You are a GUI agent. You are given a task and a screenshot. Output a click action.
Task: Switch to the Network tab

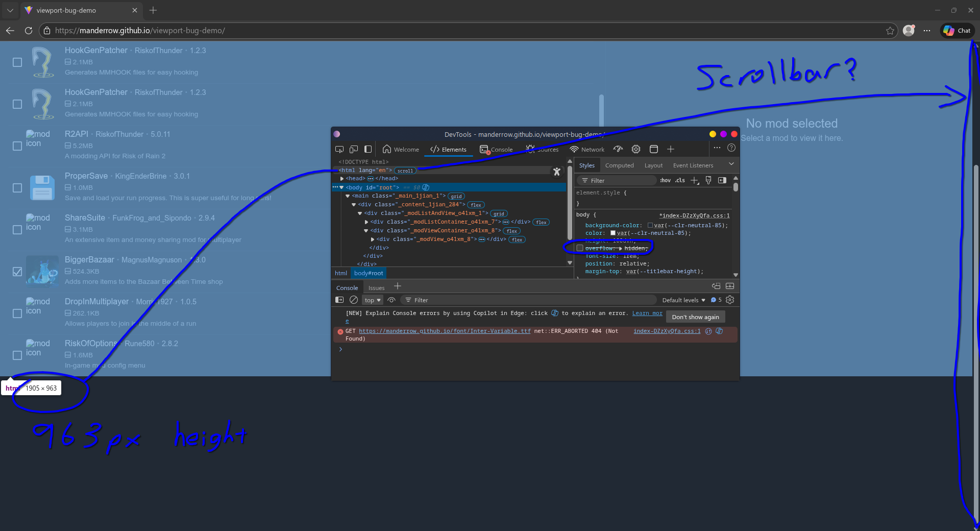(587, 149)
